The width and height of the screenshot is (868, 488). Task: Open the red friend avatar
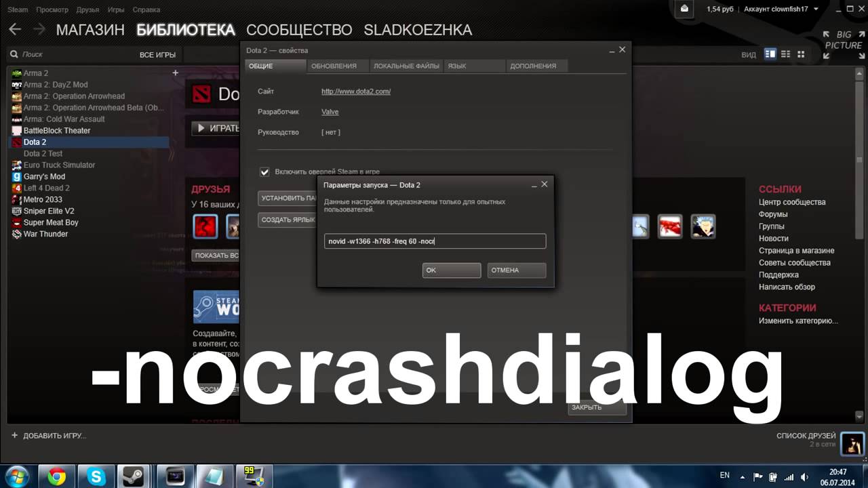(x=205, y=226)
